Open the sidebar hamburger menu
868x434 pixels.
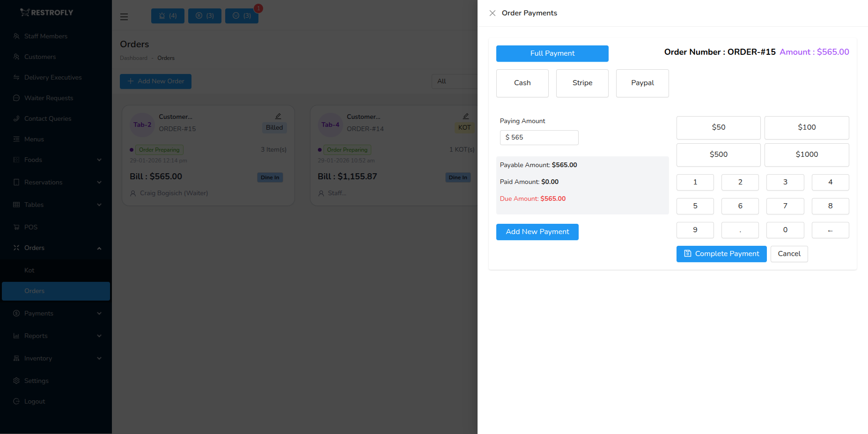(124, 16)
